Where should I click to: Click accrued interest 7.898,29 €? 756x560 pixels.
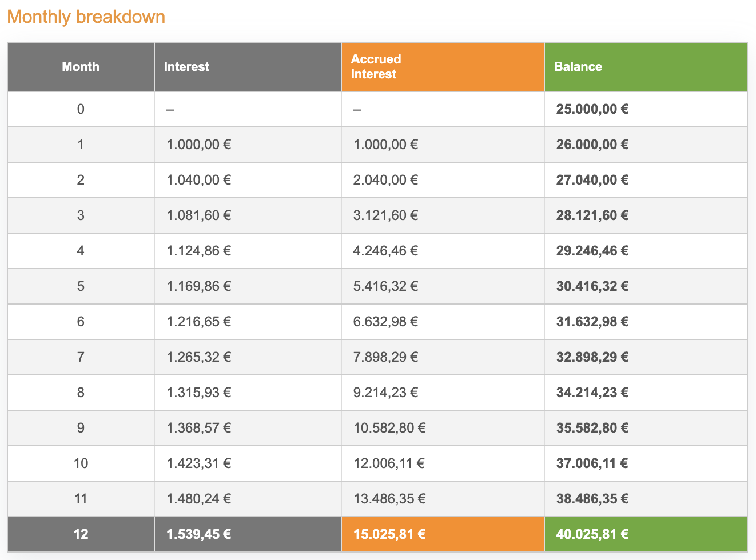pyautogui.click(x=385, y=357)
